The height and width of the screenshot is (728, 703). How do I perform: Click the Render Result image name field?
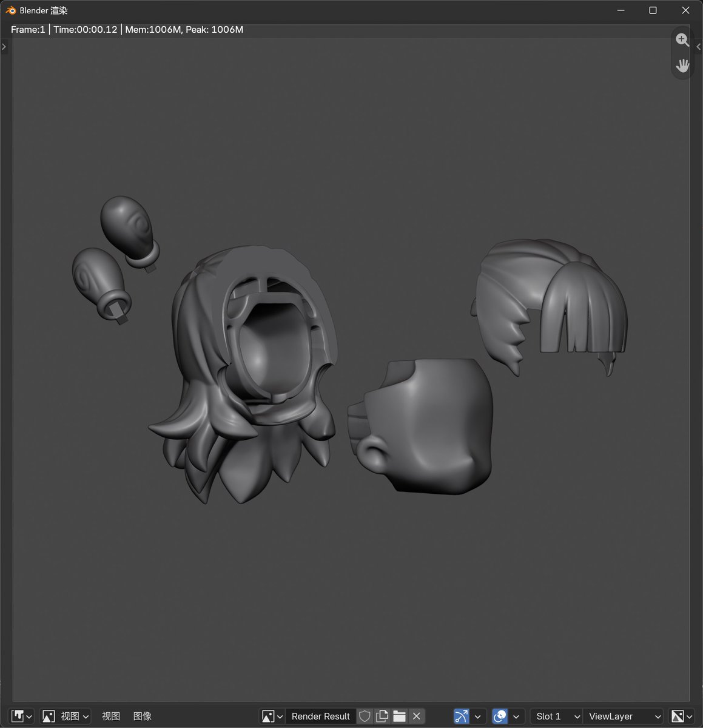(x=320, y=716)
